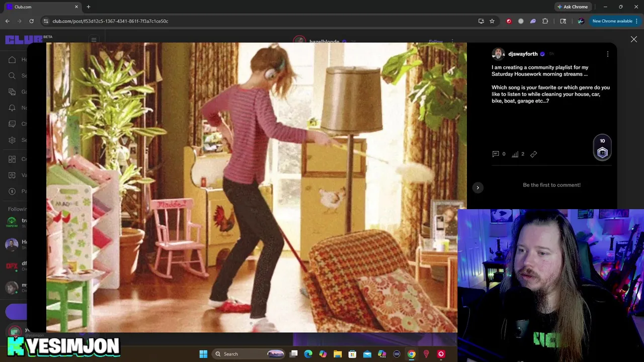Click the 10 points badge button

(602, 148)
